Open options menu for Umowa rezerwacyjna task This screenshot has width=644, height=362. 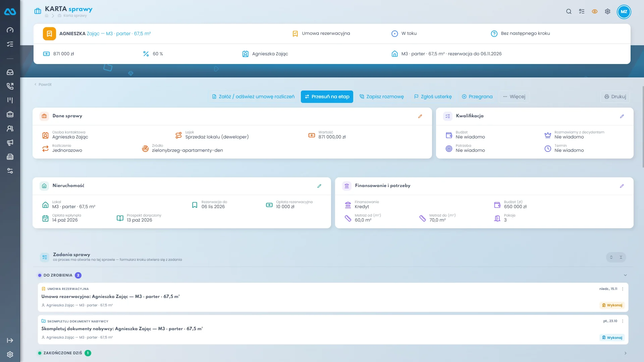tap(623, 289)
